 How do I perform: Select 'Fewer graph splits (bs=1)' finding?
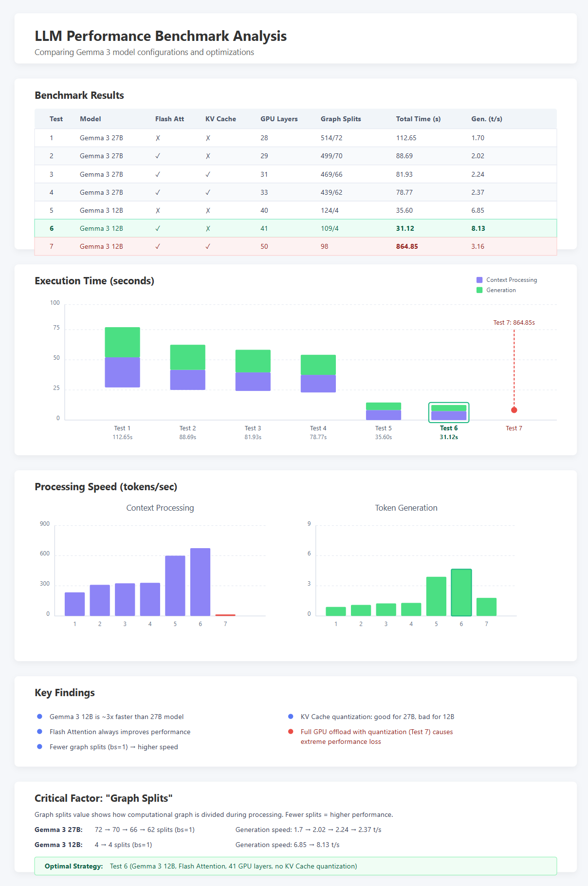click(114, 747)
